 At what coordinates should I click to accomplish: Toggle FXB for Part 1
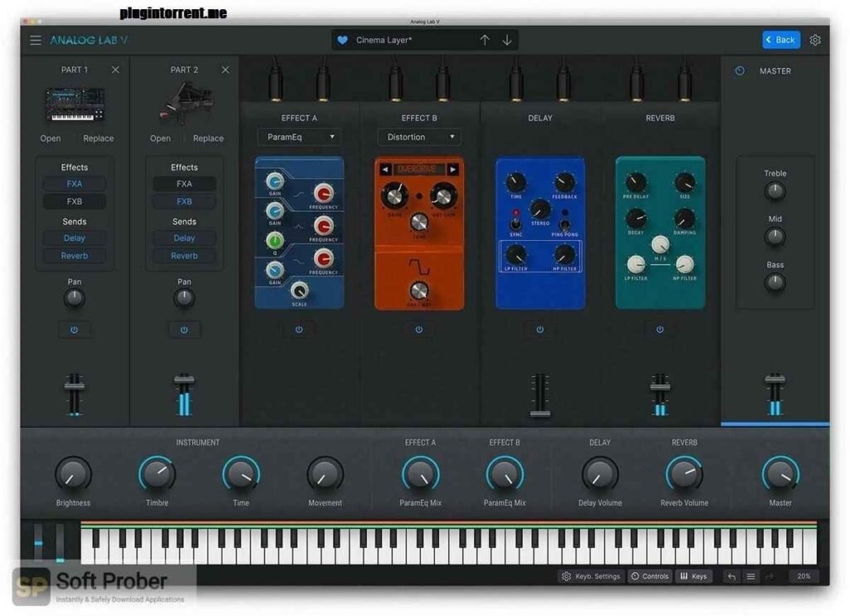coord(74,201)
